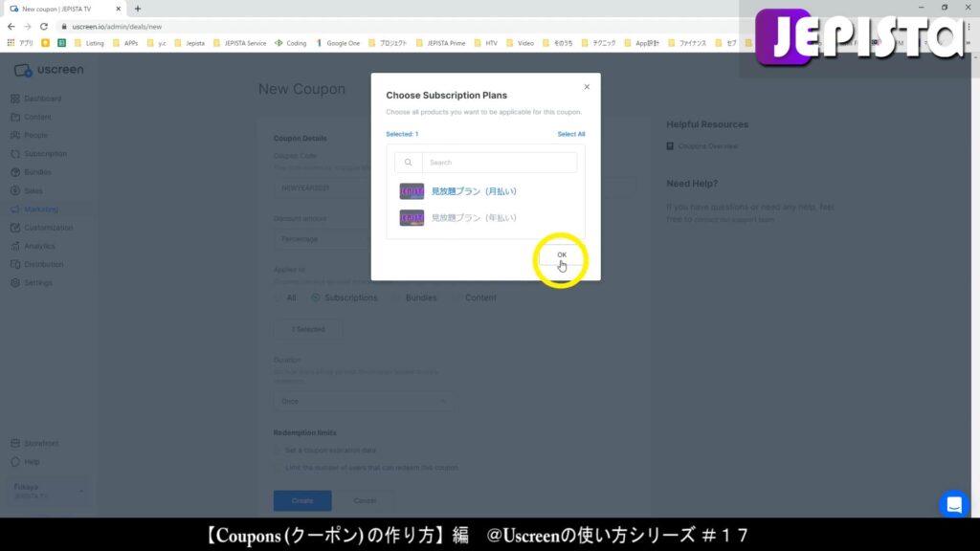Open the Dashboard icon in the sidebar

(15, 99)
